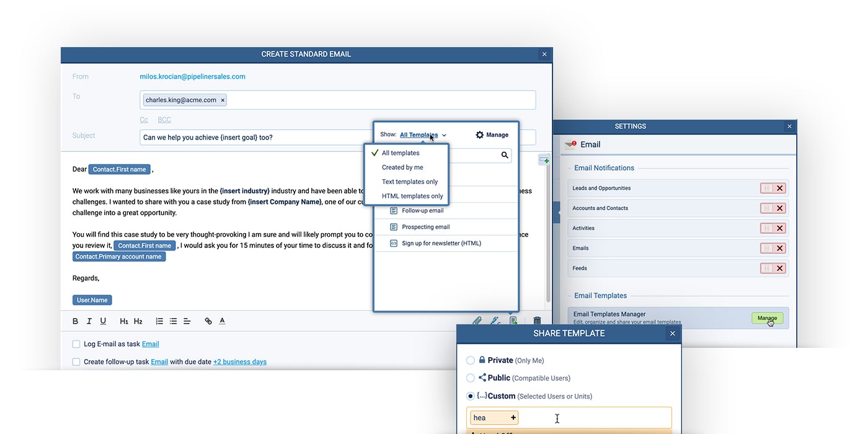
Task: Insert a hyperlink using the link icon
Action: pyautogui.click(x=208, y=321)
